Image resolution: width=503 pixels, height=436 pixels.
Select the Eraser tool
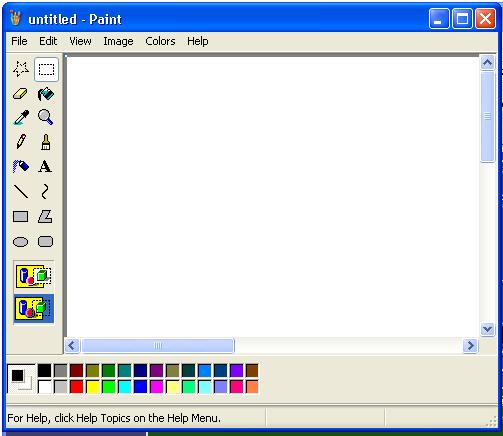point(21,94)
